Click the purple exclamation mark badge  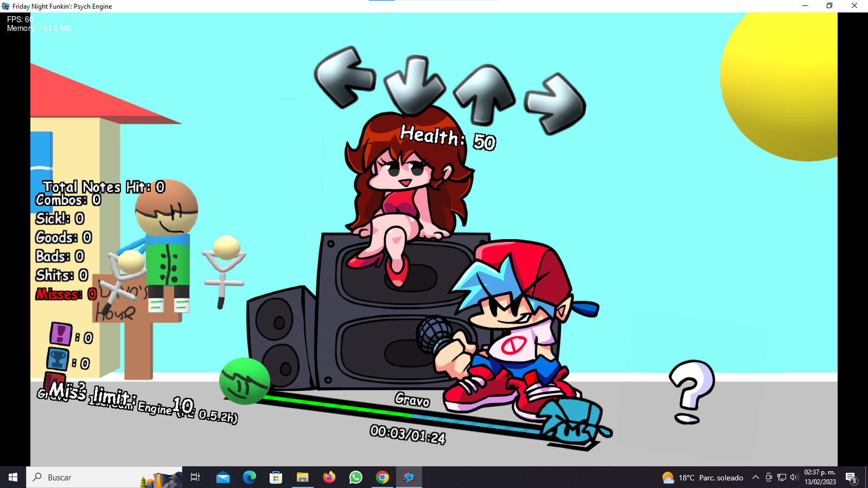click(61, 334)
